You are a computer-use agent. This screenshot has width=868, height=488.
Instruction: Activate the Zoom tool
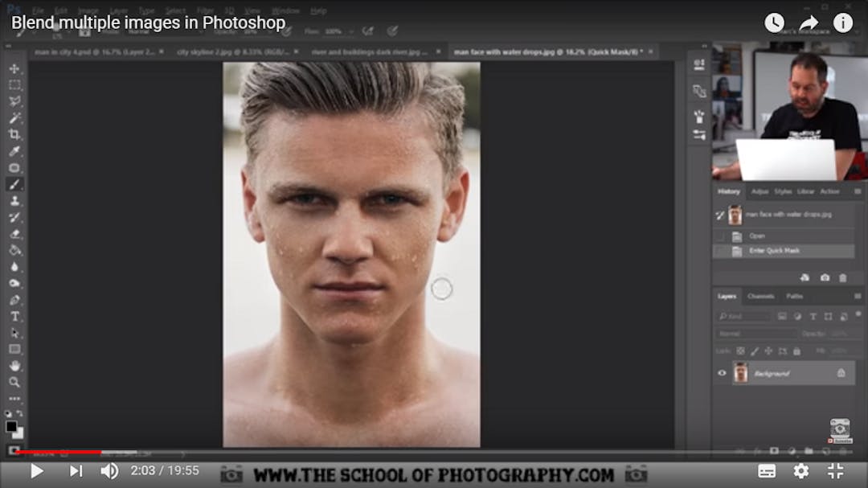pyautogui.click(x=14, y=382)
